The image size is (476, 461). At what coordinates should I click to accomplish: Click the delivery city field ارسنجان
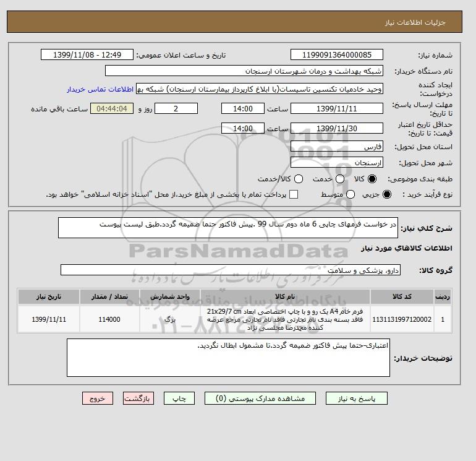(x=337, y=163)
